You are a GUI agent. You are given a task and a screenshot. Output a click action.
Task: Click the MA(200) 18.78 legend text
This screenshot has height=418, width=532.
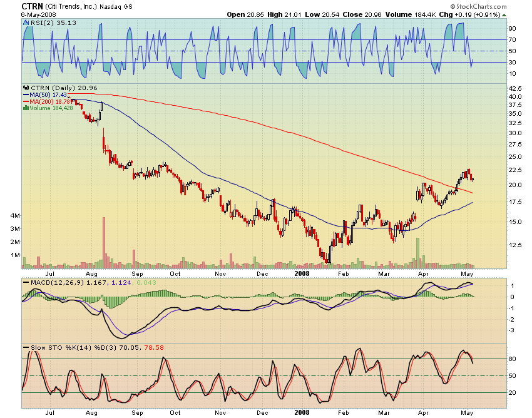[50, 101]
